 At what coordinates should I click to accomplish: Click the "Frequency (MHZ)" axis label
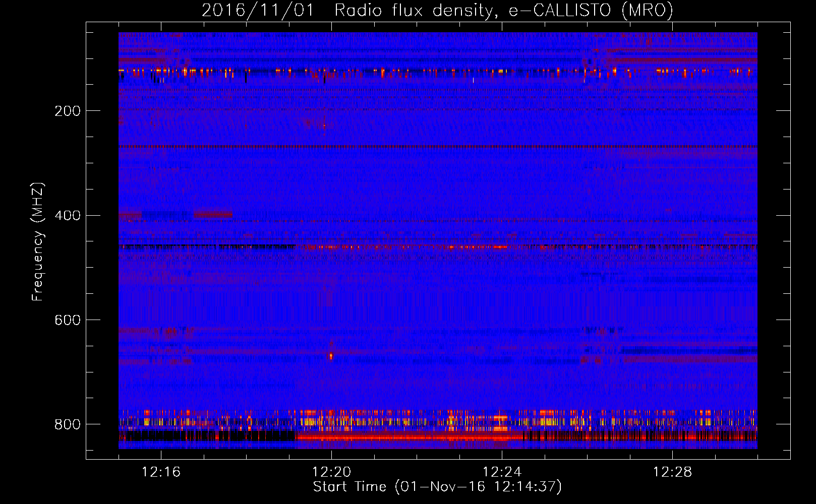(x=38, y=242)
